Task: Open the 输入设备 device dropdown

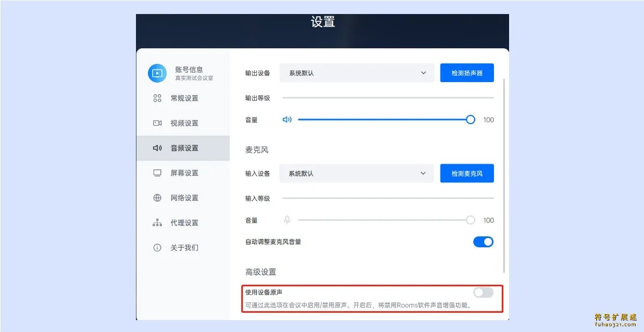Action: (x=357, y=173)
